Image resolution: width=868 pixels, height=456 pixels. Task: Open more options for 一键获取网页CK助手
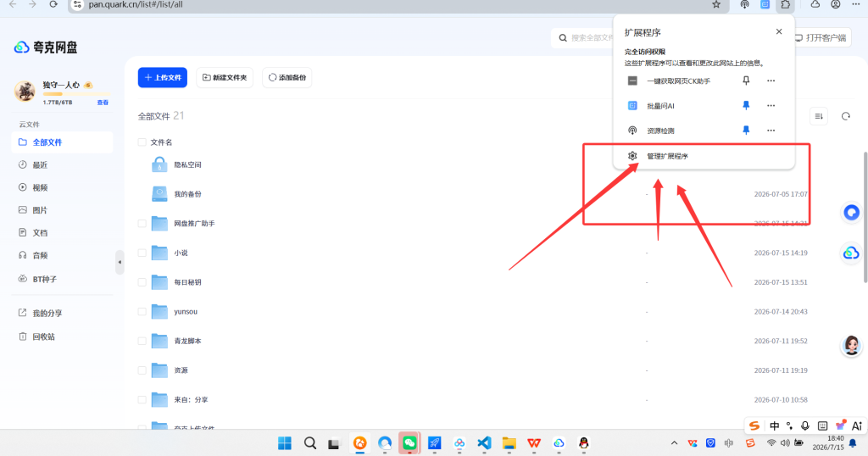tap(771, 81)
